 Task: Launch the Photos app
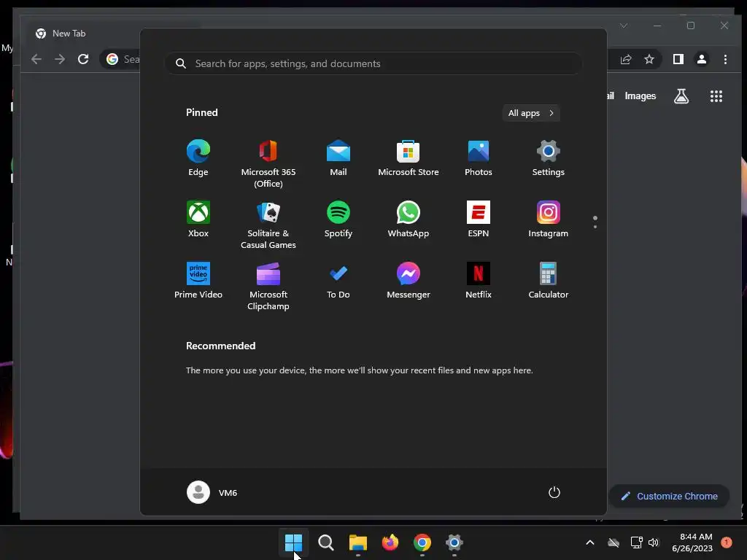pyautogui.click(x=479, y=158)
